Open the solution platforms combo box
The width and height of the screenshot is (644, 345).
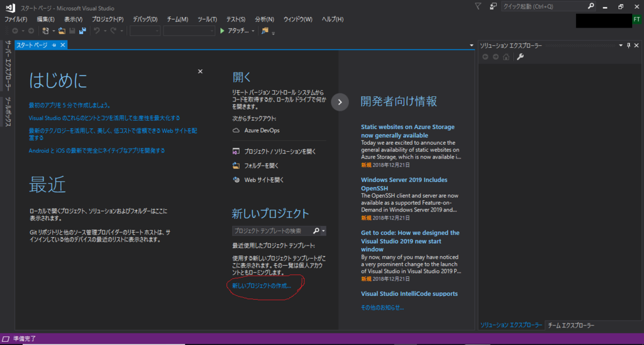click(189, 31)
